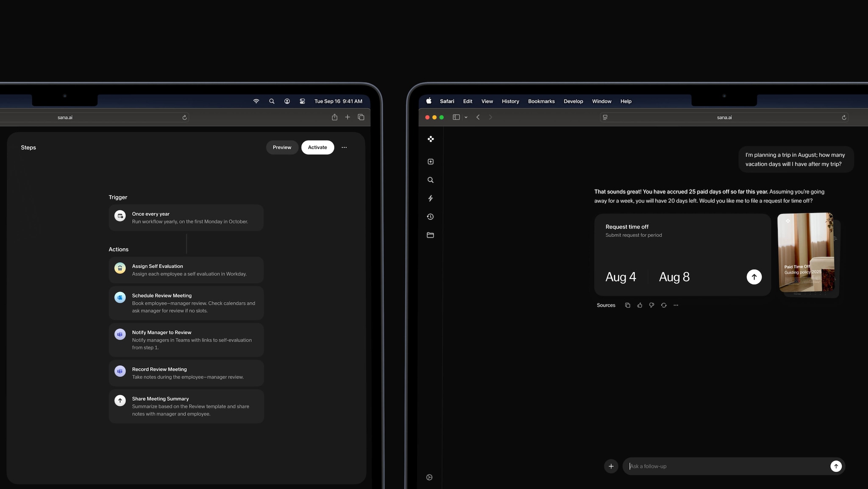Open the Safari sidebar dropdown chevron

tap(466, 117)
